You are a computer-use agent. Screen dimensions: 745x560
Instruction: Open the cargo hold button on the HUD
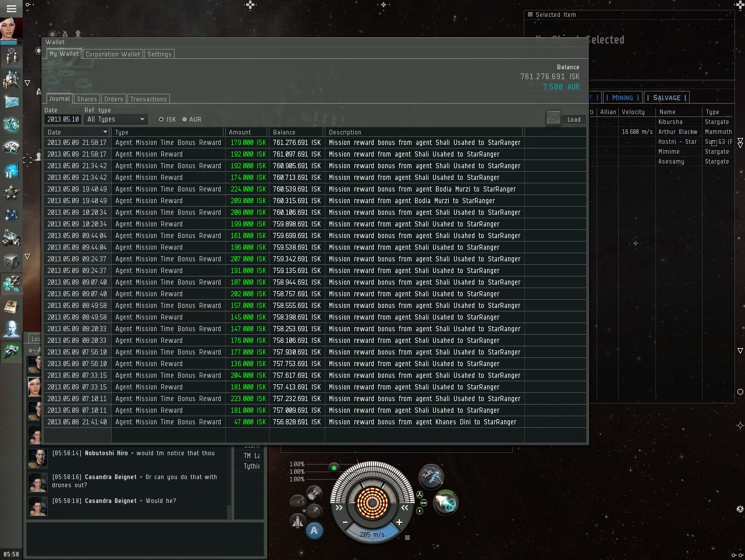coord(314,493)
